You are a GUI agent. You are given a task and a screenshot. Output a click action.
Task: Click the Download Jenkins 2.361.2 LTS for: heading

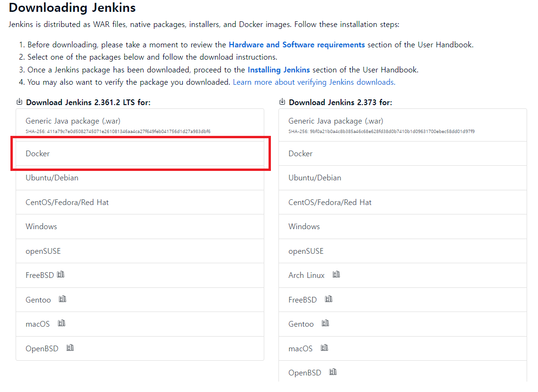(88, 103)
